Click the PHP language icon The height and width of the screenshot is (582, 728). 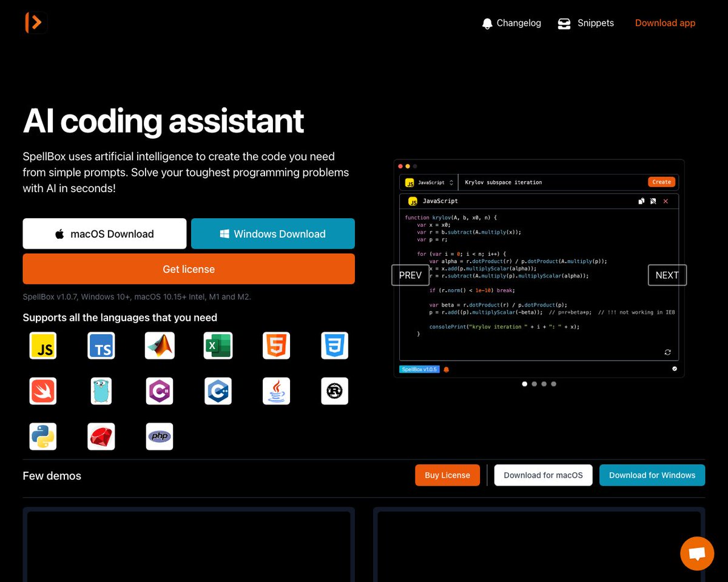159,436
